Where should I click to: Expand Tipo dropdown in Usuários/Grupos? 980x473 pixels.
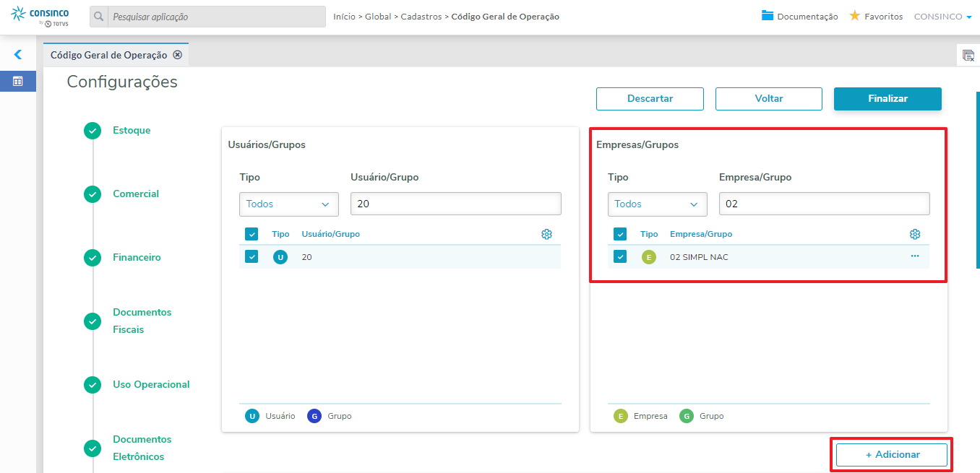(289, 204)
